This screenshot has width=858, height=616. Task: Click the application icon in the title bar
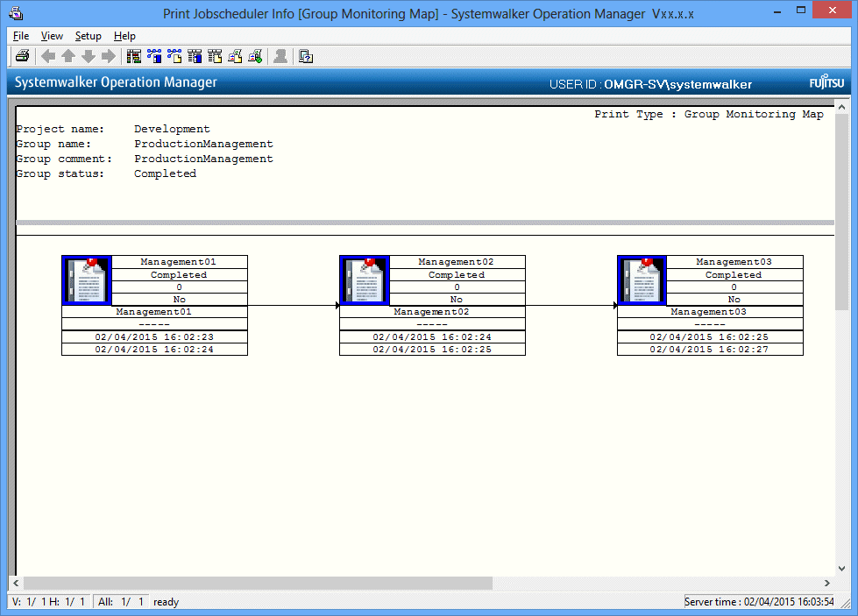(x=15, y=13)
